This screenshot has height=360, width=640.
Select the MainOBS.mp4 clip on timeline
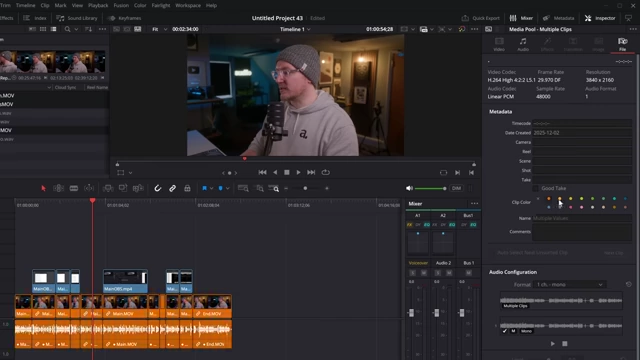125,281
